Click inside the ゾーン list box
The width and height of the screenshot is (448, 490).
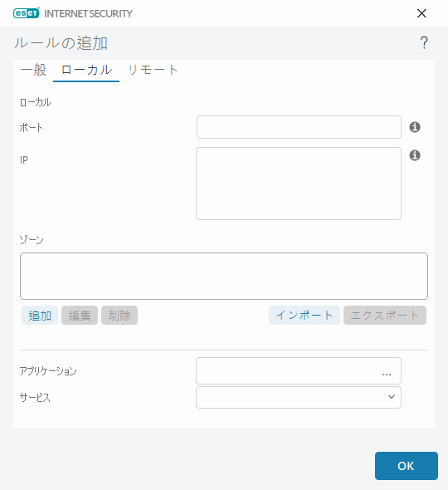[224, 277]
